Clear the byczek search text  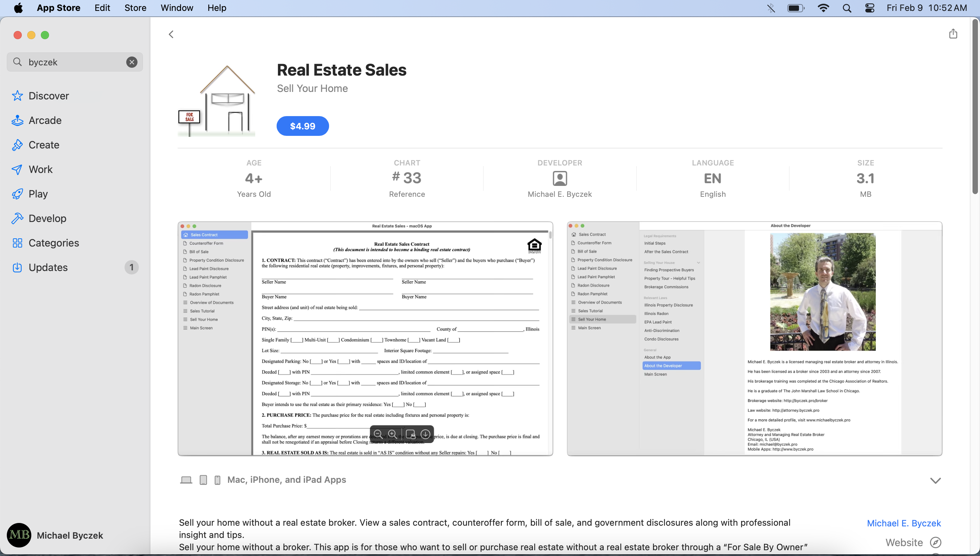coord(132,62)
